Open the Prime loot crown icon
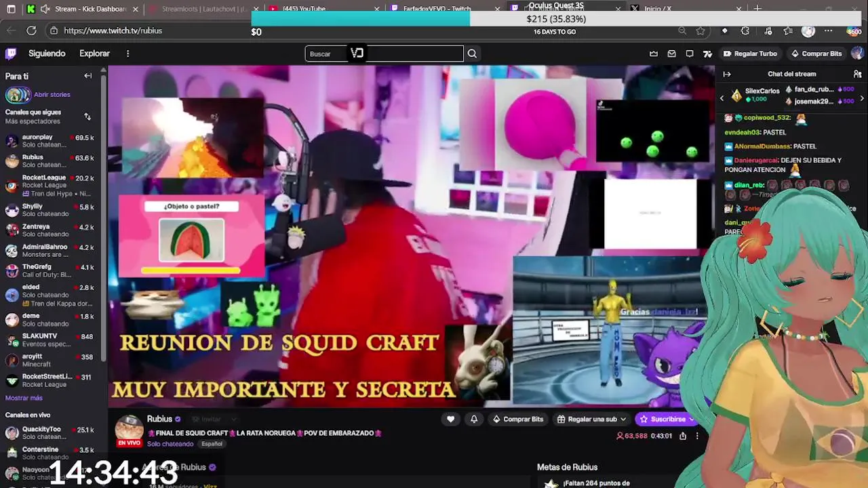868x488 pixels. coord(654,54)
